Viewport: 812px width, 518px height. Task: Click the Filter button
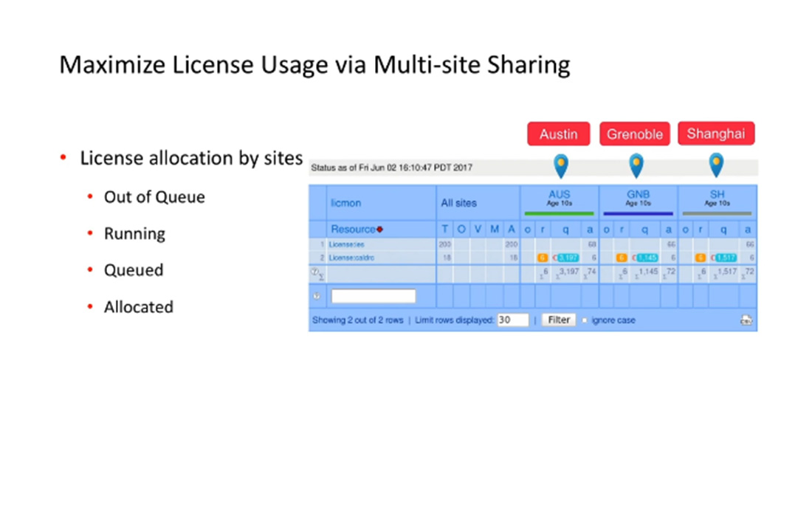[559, 320]
